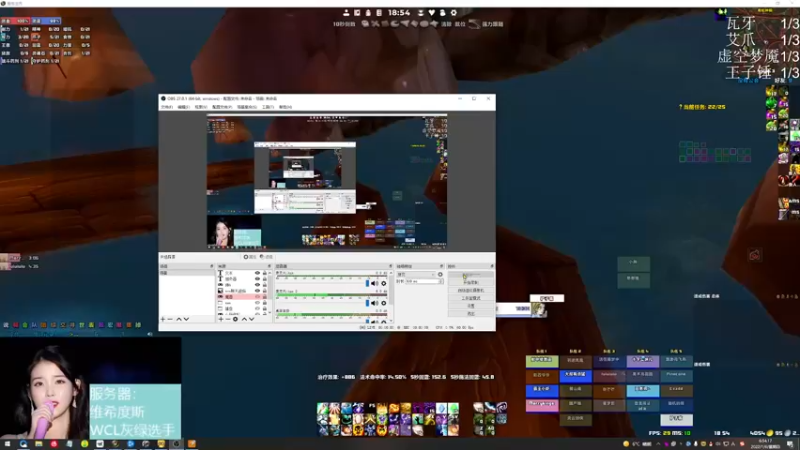
Task: Toggle visibility of the dbs source
Action: click(257, 285)
